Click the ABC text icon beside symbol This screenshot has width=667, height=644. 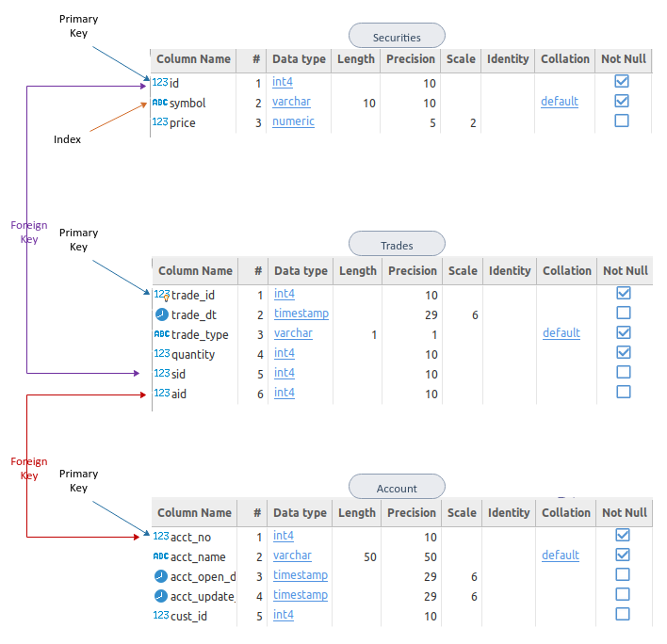(x=159, y=103)
